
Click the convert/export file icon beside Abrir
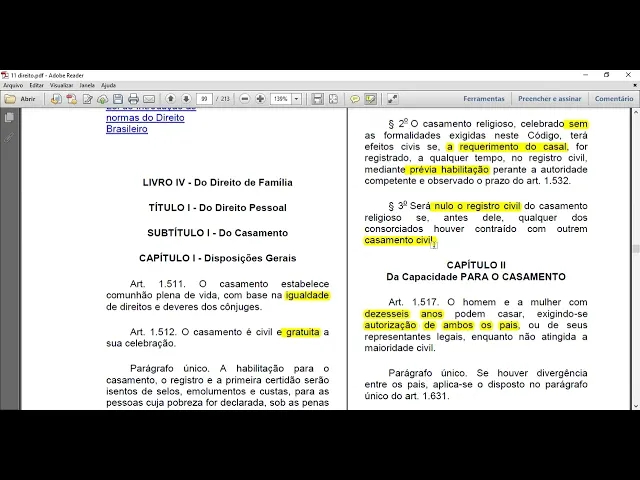click(56, 99)
